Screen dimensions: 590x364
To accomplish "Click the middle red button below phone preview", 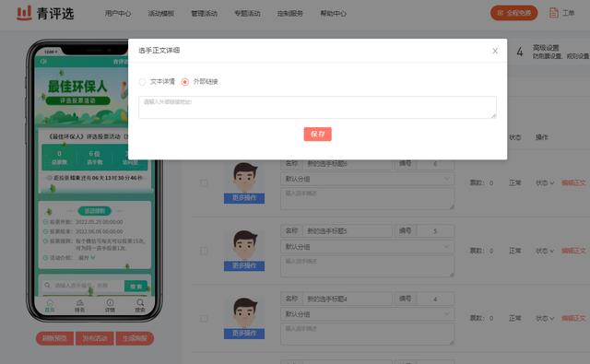I will coord(94,338).
